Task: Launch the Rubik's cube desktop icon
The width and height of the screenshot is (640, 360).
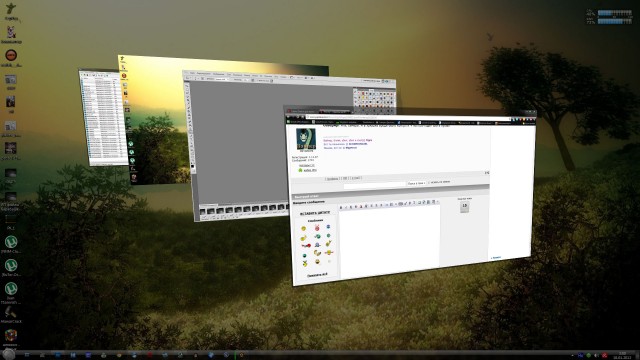Action: pyautogui.click(x=11, y=336)
